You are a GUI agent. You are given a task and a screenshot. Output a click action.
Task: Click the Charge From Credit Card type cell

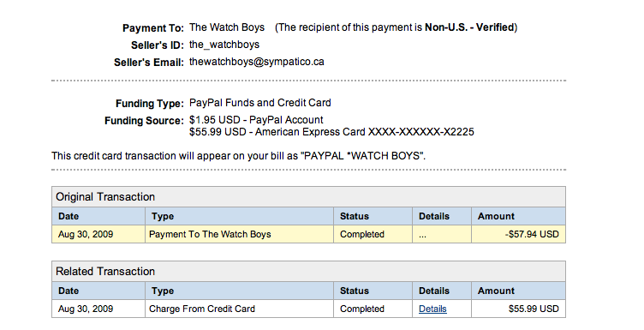click(x=240, y=309)
